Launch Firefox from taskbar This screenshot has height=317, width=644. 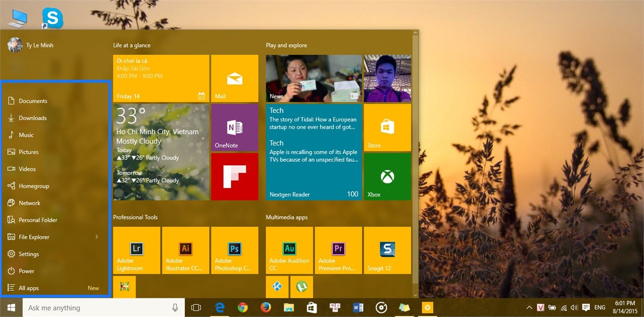(266, 308)
